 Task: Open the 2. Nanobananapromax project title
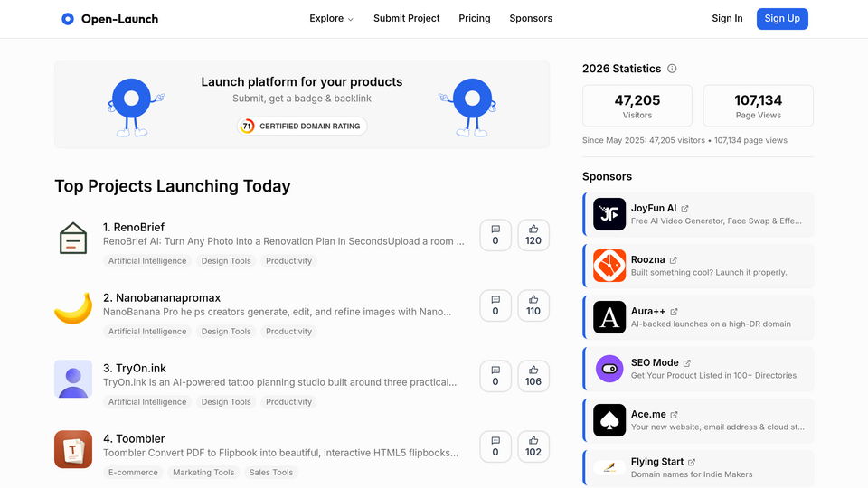coord(162,297)
